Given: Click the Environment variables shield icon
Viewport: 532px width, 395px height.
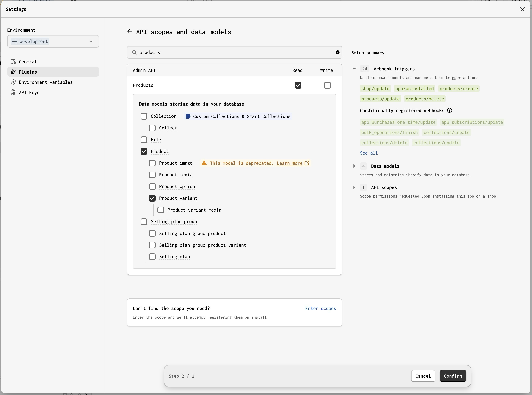Looking at the screenshot, I should [13, 82].
